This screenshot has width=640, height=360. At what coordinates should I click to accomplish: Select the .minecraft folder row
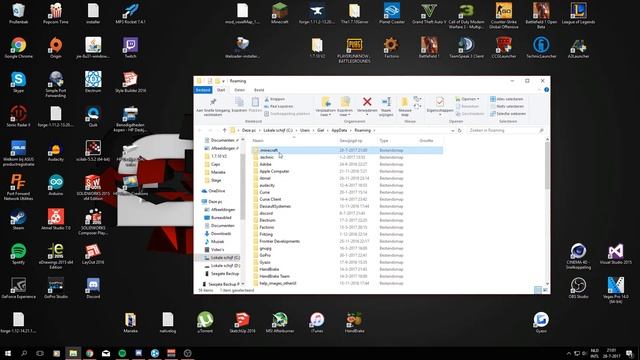coord(347,150)
